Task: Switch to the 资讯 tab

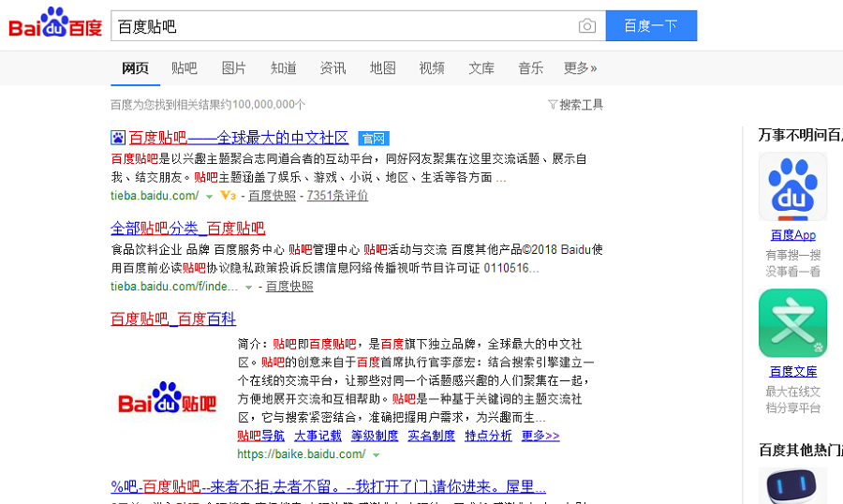Action: [x=333, y=68]
